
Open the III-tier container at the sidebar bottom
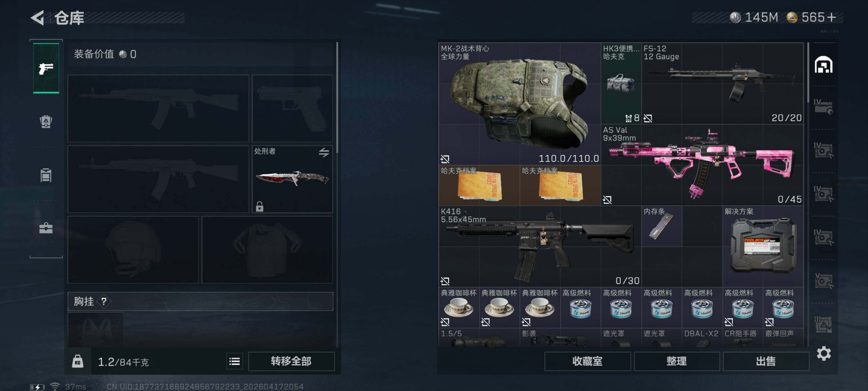[823, 324]
